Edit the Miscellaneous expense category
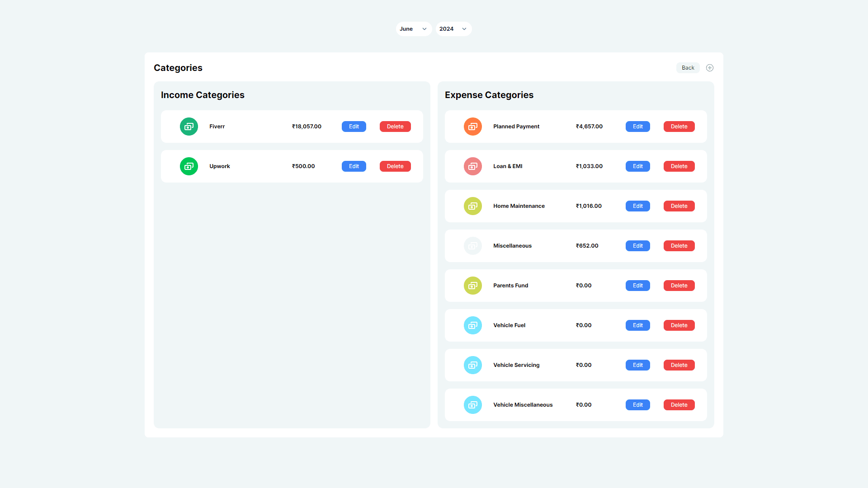This screenshot has height=488, width=868. [x=637, y=245]
